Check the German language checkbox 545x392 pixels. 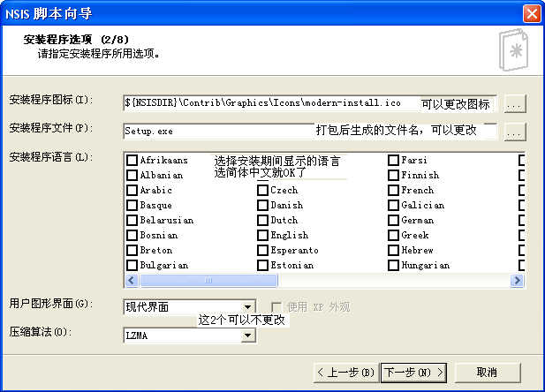pos(393,221)
